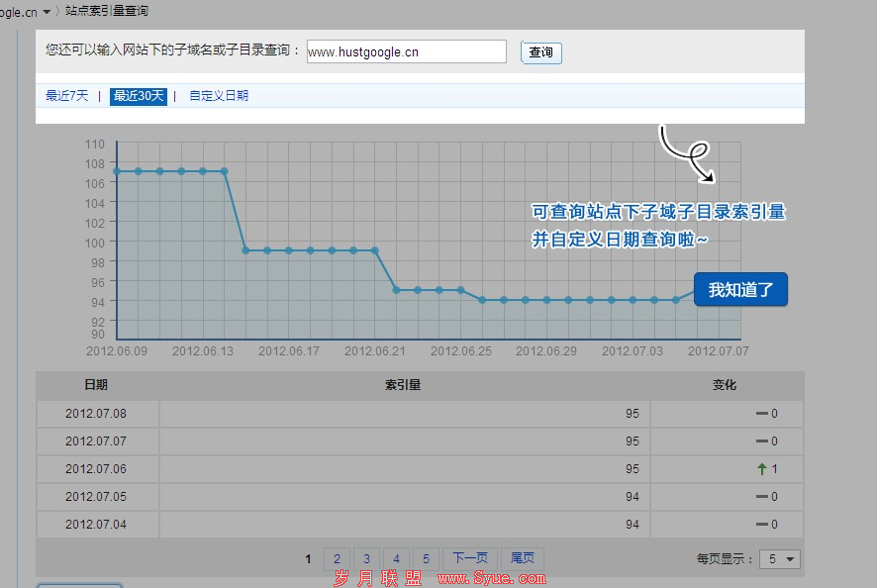Open the 自定义日期 custom date option
Image resolution: width=877 pixels, height=588 pixels.
click(x=219, y=96)
